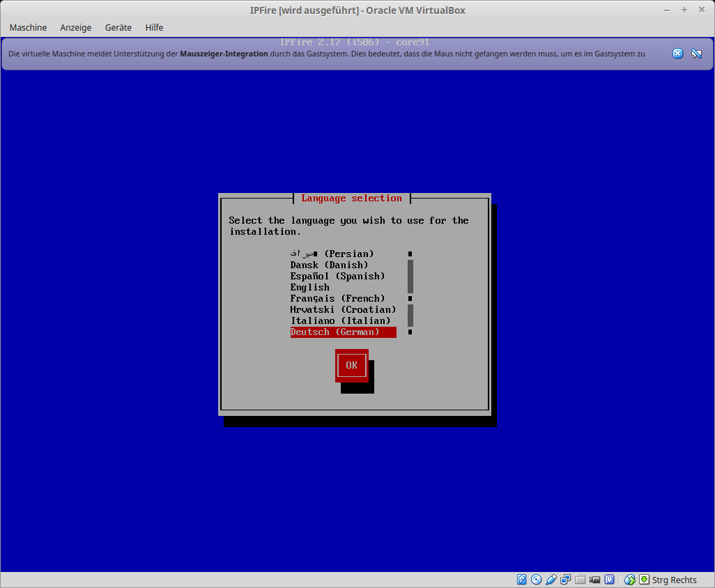
Task: Maximize the VirtualBox window
Action: click(x=684, y=10)
